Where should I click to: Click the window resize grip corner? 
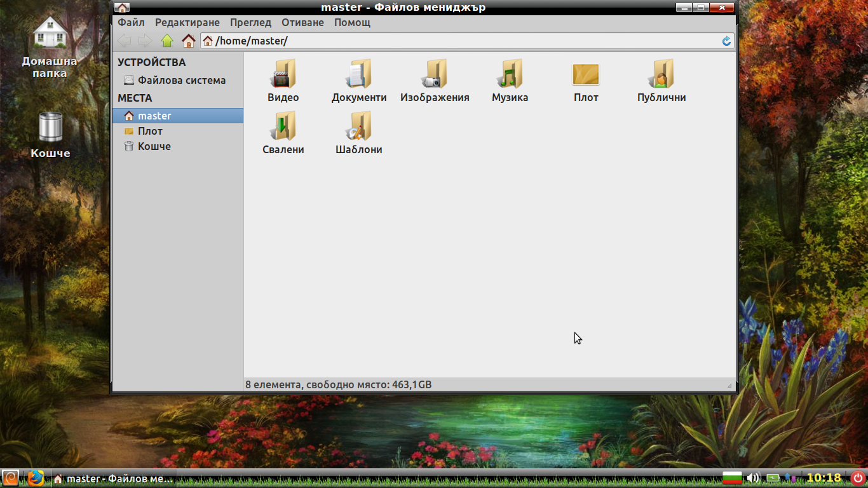pyautogui.click(x=729, y=385)
